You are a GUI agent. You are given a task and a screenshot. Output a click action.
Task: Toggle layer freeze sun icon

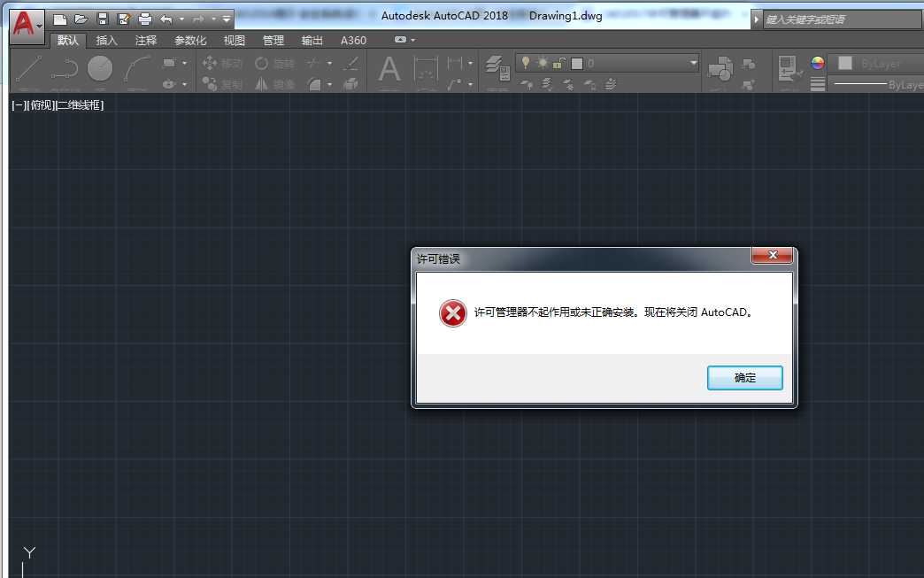pos(543,63)
